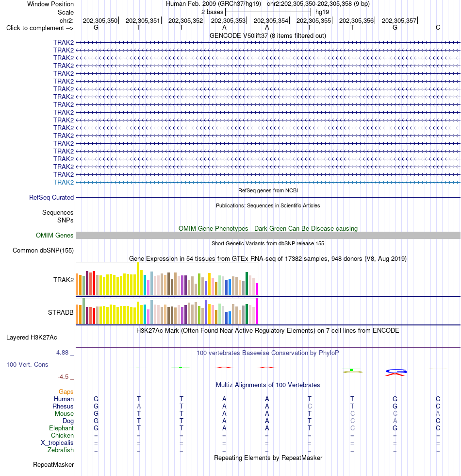461x476 pixels.
Task: Click the 4.88 PhyloP upper scale value
Action: (63, 353)
